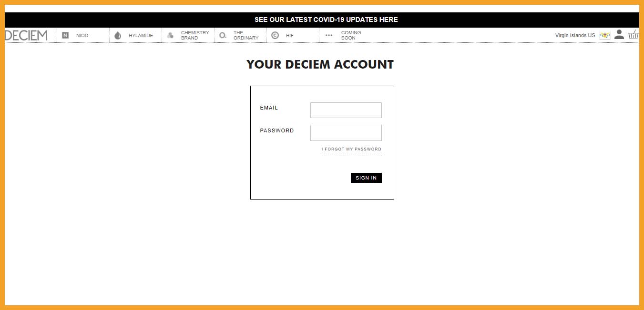Click the YOUR DECIEM ACCOUNT heading
This screenshot has height=310, width=644.
click(x=320, y=65)
